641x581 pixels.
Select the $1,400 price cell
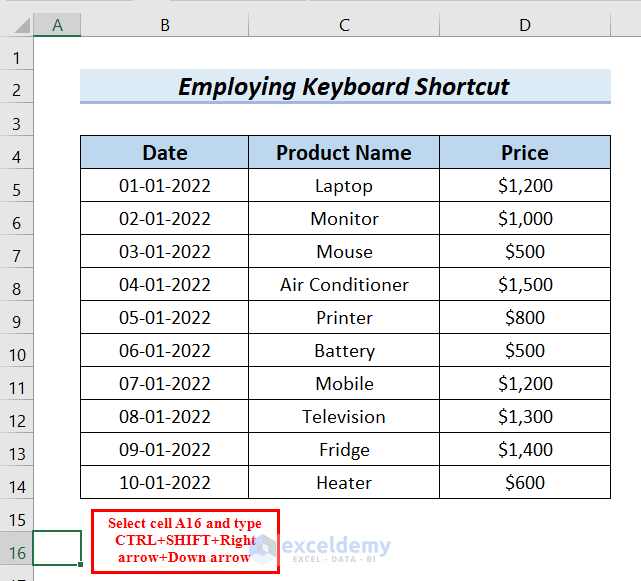pos(525,449)
